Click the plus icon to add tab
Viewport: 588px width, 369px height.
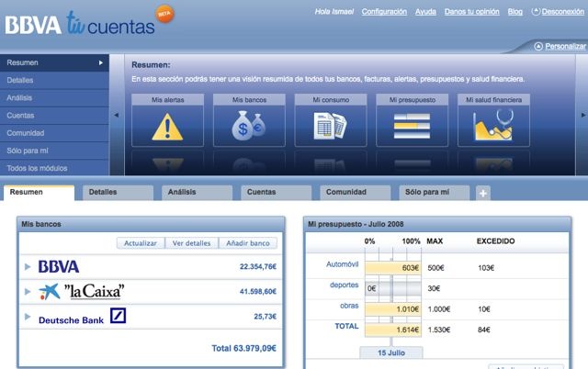483,193
